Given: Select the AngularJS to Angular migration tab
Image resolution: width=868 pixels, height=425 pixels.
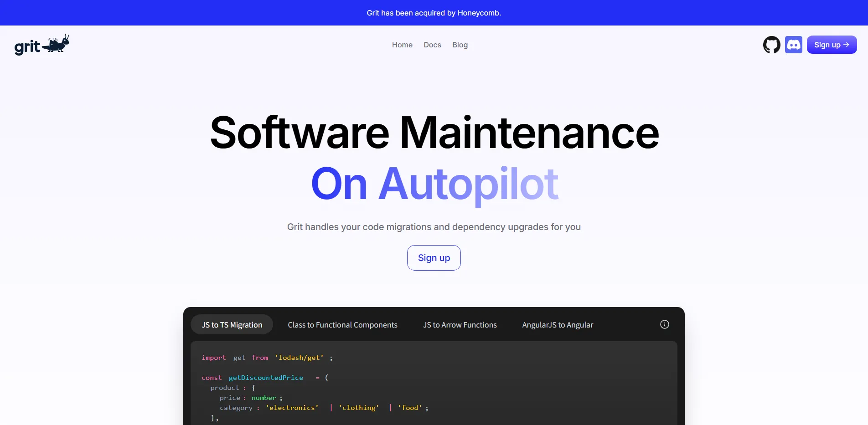Looking at the screenshot, I should tap(558, 324).
